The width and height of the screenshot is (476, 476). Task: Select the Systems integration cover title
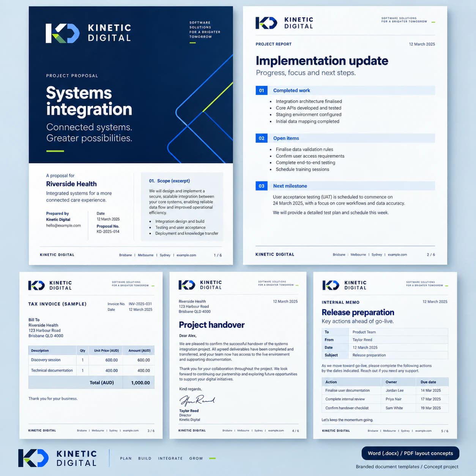(x=89, y=101)
